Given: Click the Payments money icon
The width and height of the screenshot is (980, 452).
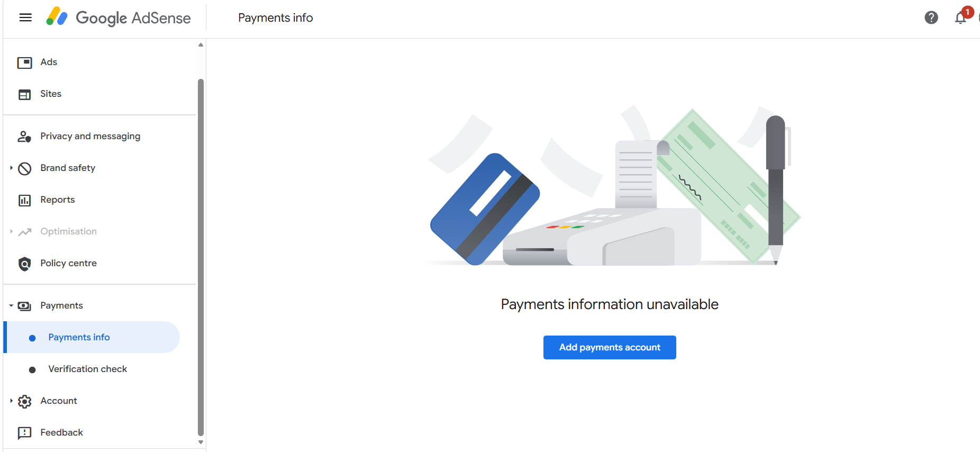Looking at the screenshot, I should click(24, 306).
